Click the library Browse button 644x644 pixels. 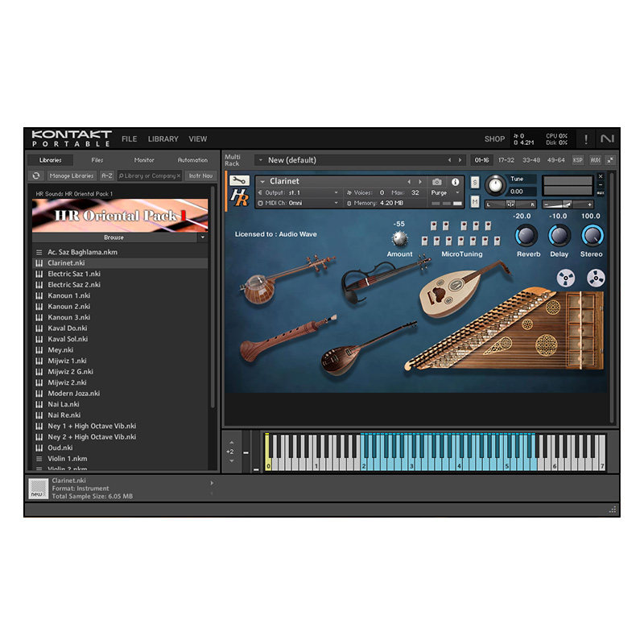[x=114, y=237]
